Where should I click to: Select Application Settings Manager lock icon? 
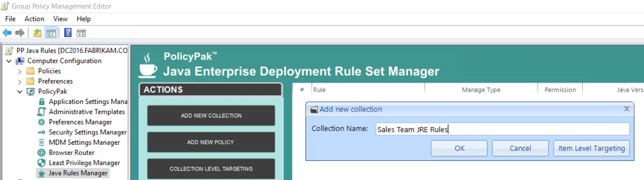[x=41, y=102]
